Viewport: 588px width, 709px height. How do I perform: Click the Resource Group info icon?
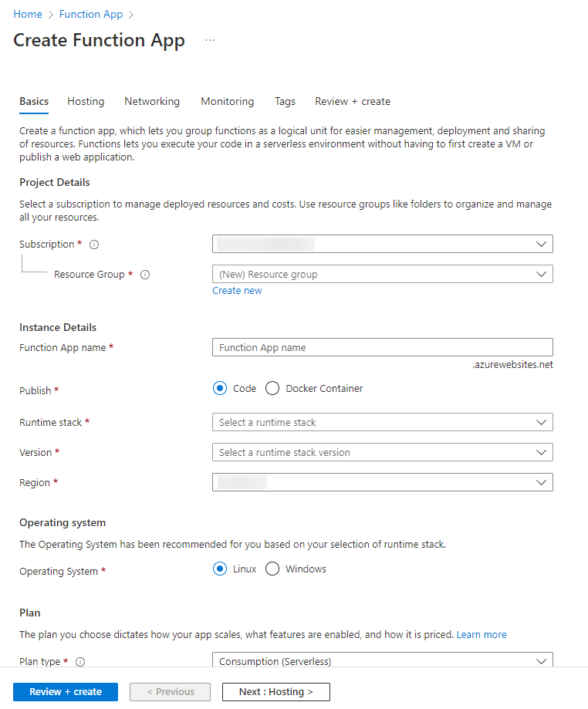click(x=145, y=274)
